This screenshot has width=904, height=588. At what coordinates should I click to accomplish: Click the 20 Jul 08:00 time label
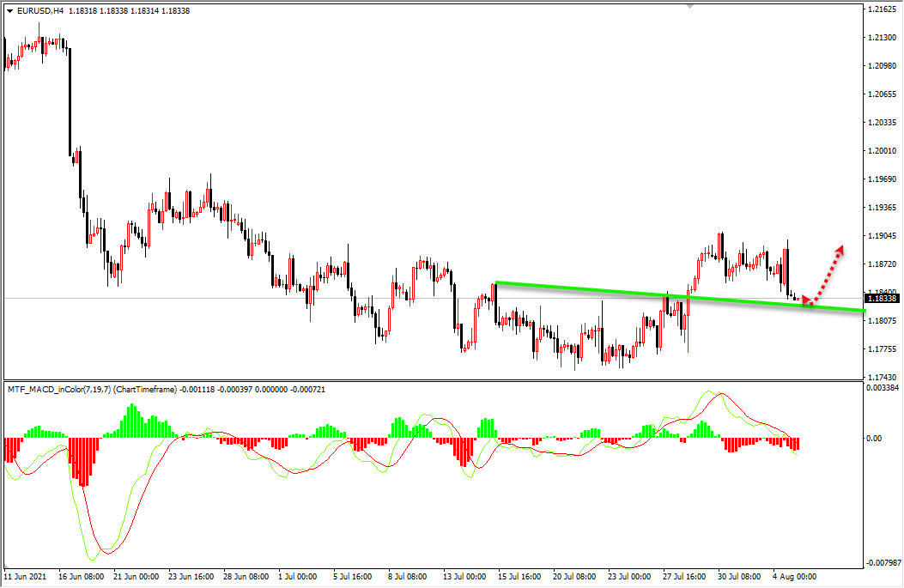point(575,577)
